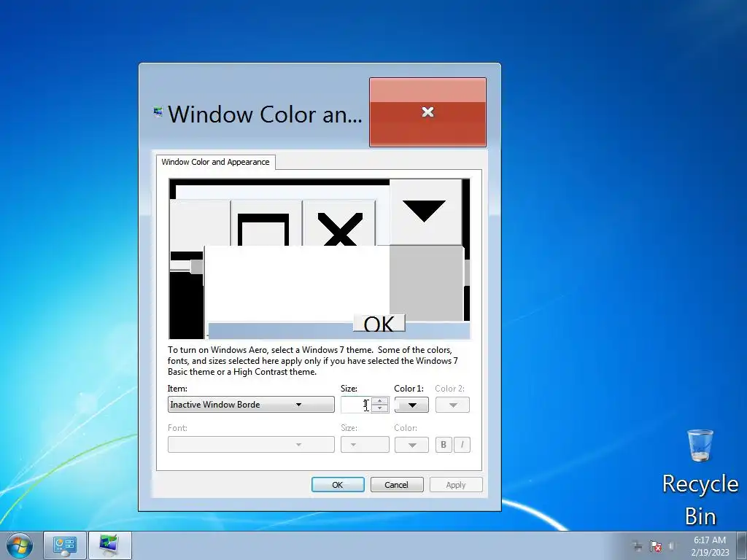The height and width of the screenshot is (560, 747).
Task: Confirm changes with the dialog's OK button
Action: click(x=338, y=485)
